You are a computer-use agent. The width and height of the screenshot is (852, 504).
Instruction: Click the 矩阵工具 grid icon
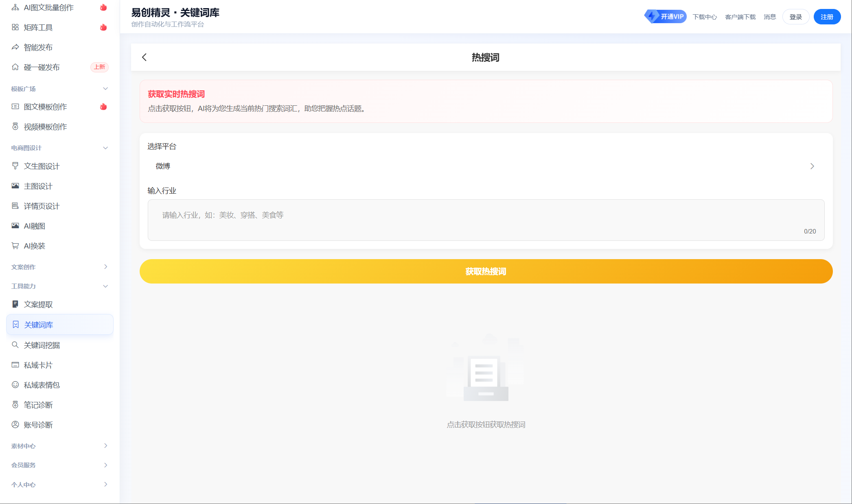15,27
